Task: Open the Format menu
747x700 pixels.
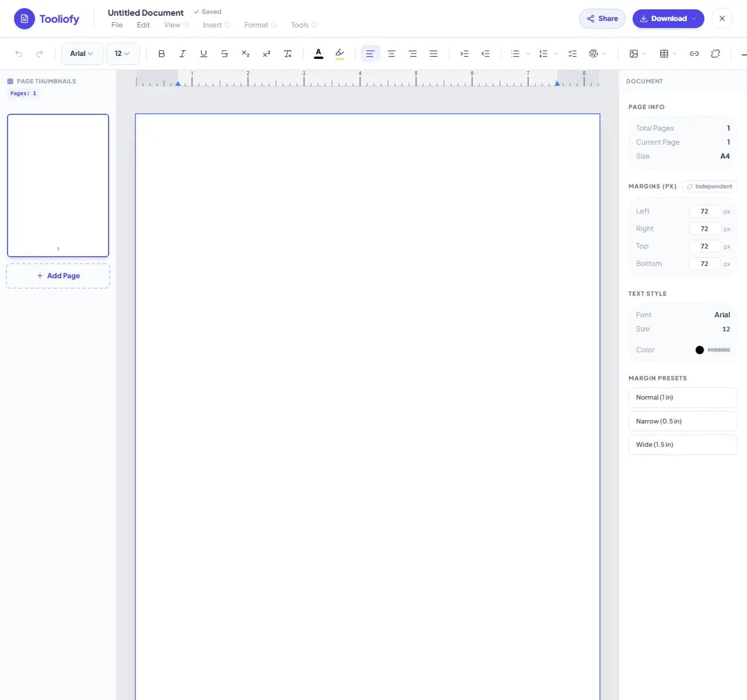Action: [x=256, y=25]
